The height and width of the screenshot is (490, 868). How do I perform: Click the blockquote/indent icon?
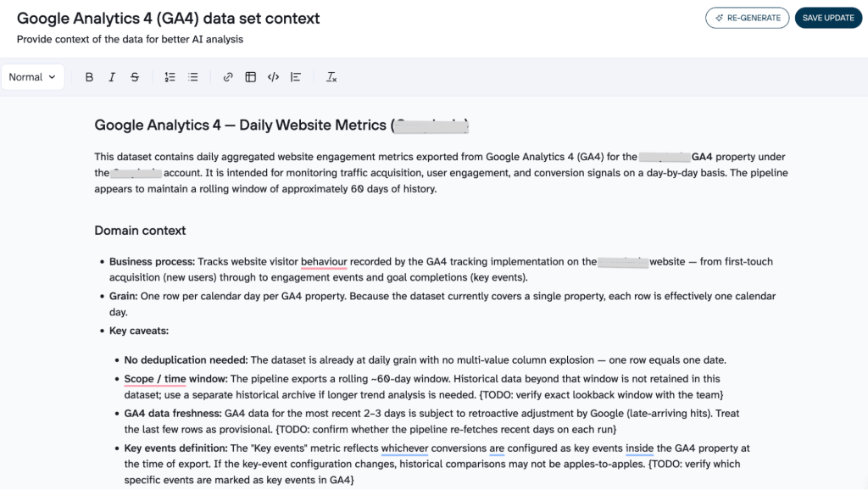point(296,77)
